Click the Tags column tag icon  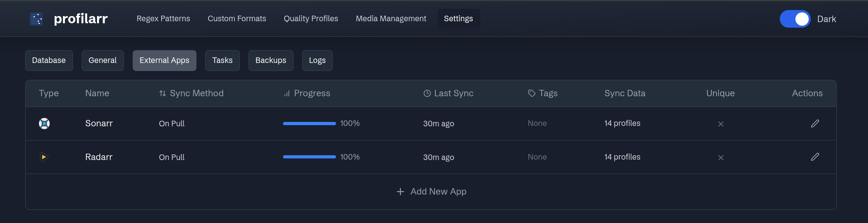(532, 93)
